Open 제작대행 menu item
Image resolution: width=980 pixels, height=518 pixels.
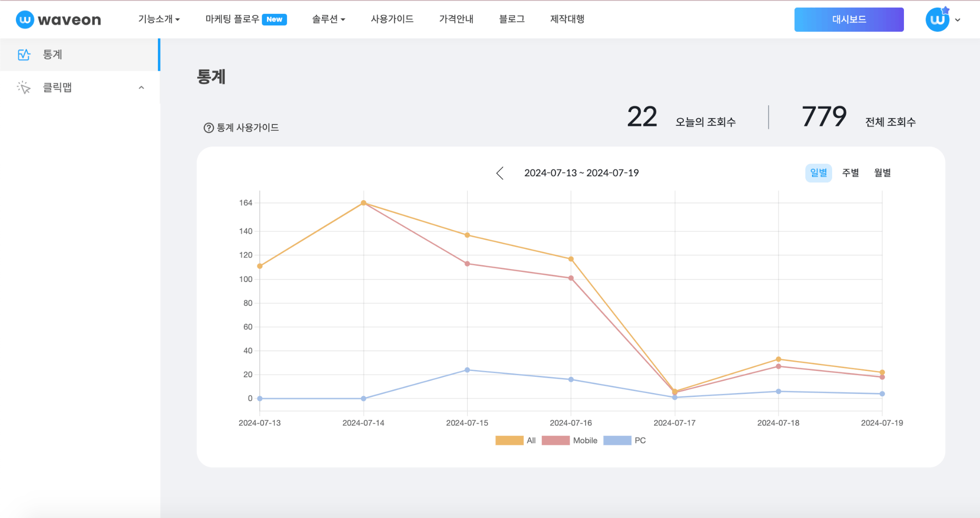[x=567, y=19]
